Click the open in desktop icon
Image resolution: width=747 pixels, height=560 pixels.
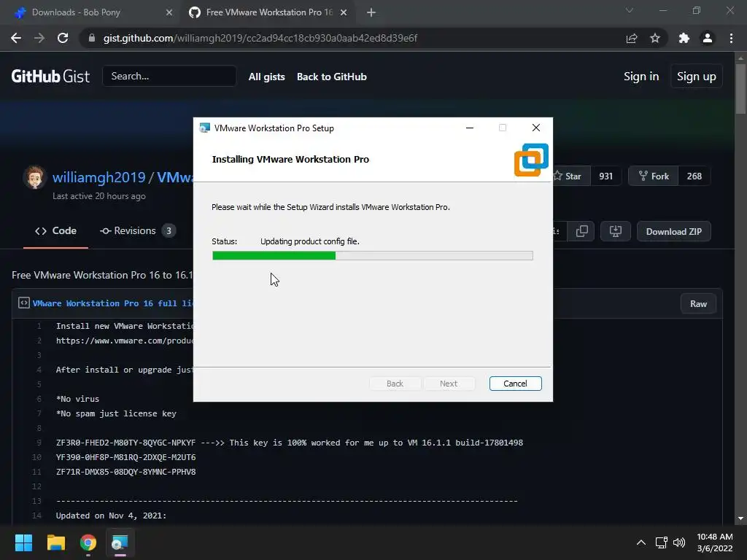pyautogui.click(x=616, y=231)
